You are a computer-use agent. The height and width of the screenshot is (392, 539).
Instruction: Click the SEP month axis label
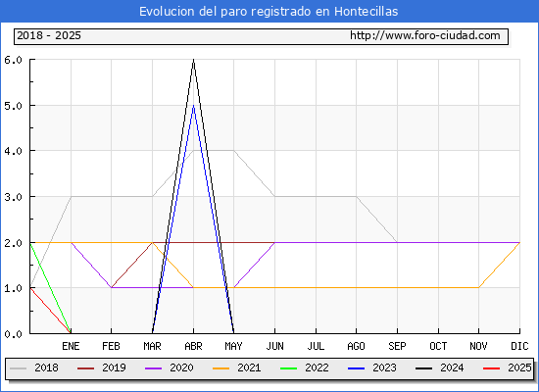[x=397, y=346]
